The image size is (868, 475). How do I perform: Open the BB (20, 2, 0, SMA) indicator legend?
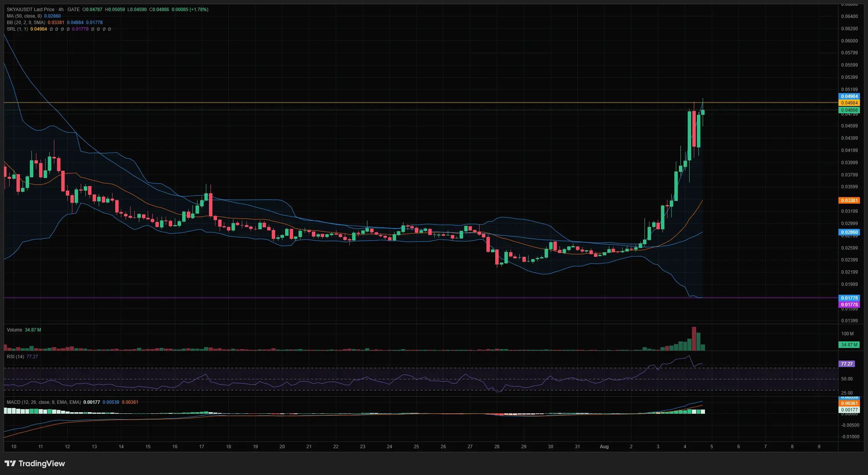click(26, 23)
